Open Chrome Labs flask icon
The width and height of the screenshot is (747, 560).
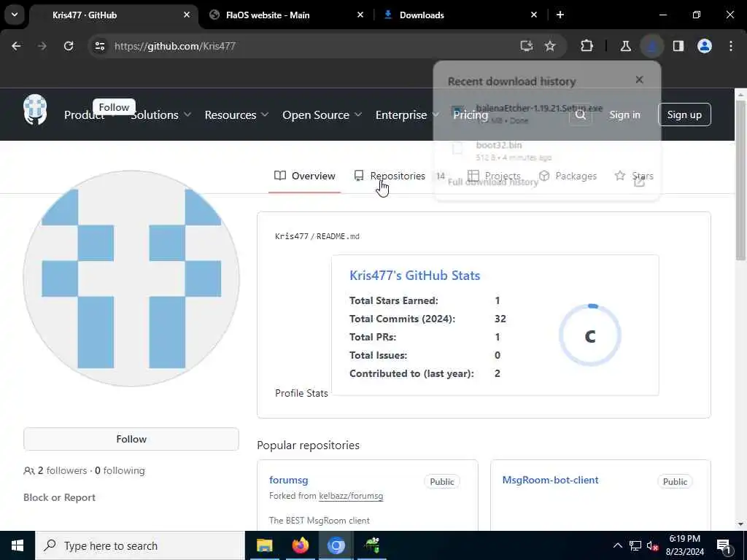pos(625,46)
